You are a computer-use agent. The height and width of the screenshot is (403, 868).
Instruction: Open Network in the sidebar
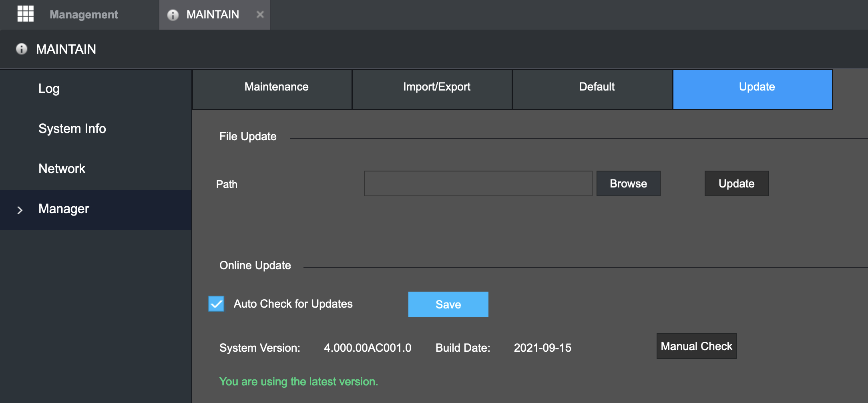pyautogui.click(x=96, y=169)
